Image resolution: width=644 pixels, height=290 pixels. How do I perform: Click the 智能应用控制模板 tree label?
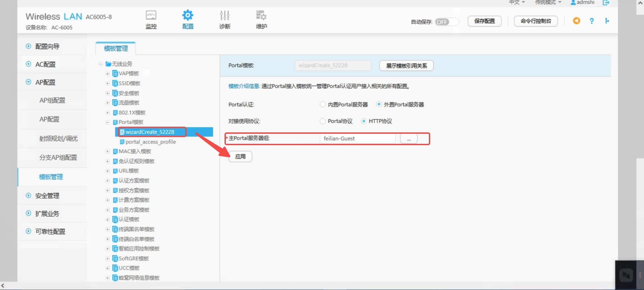pos(139,249)
